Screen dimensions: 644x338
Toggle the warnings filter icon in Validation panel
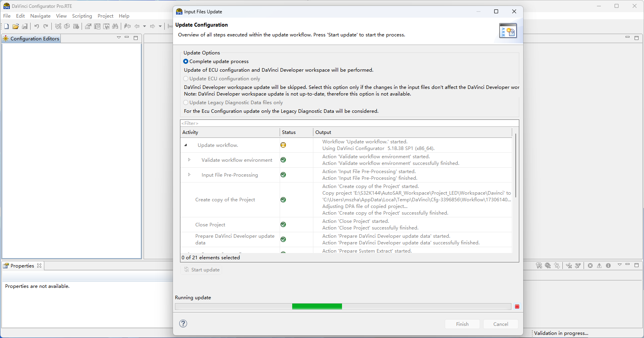coord(599,266)
